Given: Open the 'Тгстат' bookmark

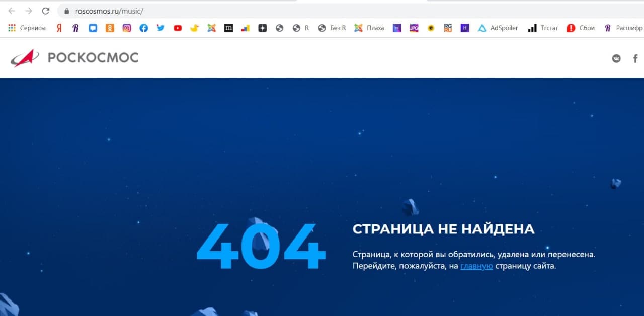Looking at the screenshot, I should [543, 28].
